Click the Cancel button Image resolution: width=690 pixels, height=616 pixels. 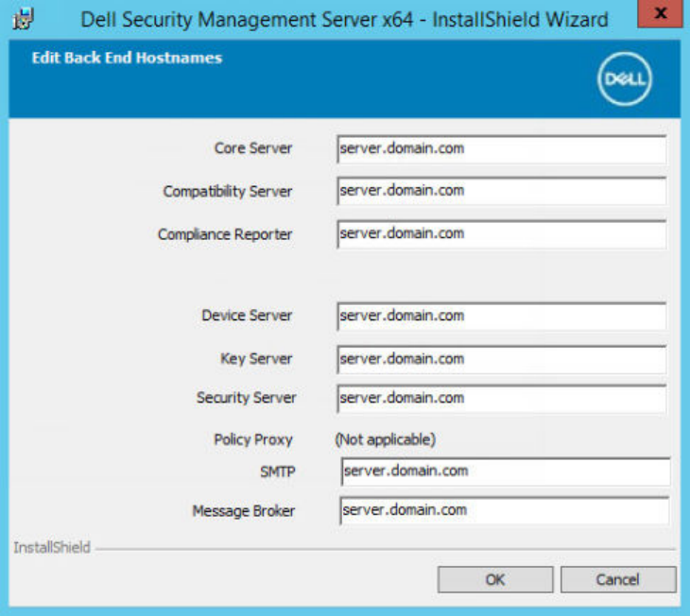[618, 579]
